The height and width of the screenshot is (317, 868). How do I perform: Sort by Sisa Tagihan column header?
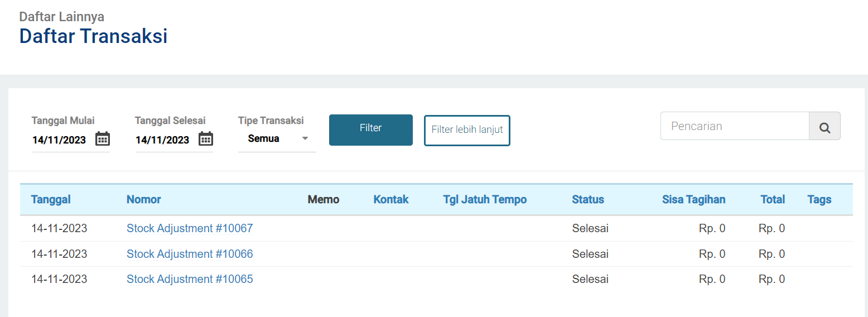click(x=694, y=199)
